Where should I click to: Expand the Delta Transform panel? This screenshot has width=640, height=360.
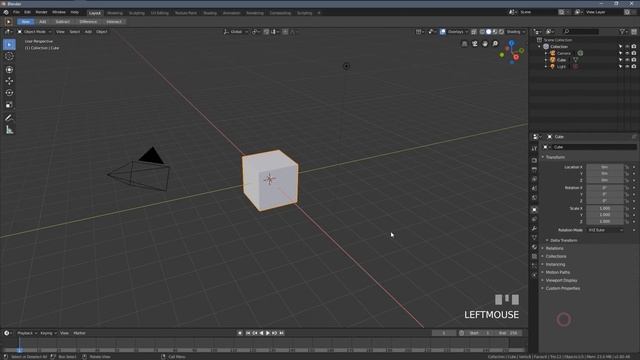pyautogui.click(x=563, y=240)
